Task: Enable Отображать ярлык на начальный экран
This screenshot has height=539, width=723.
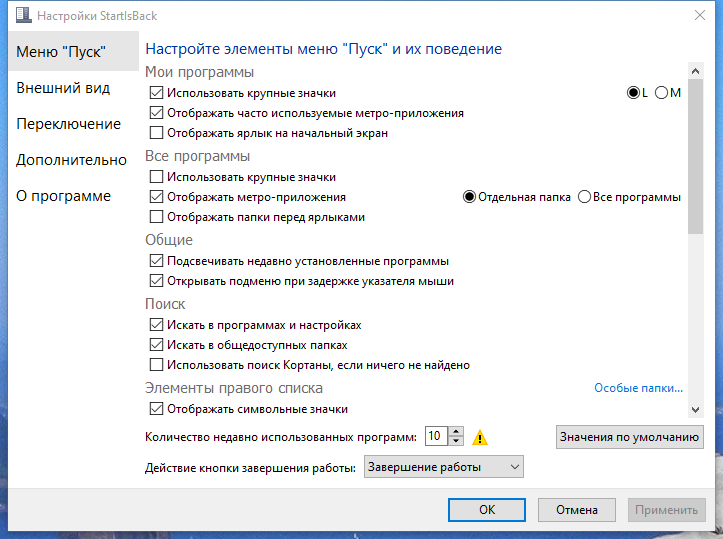Action: 156,133
